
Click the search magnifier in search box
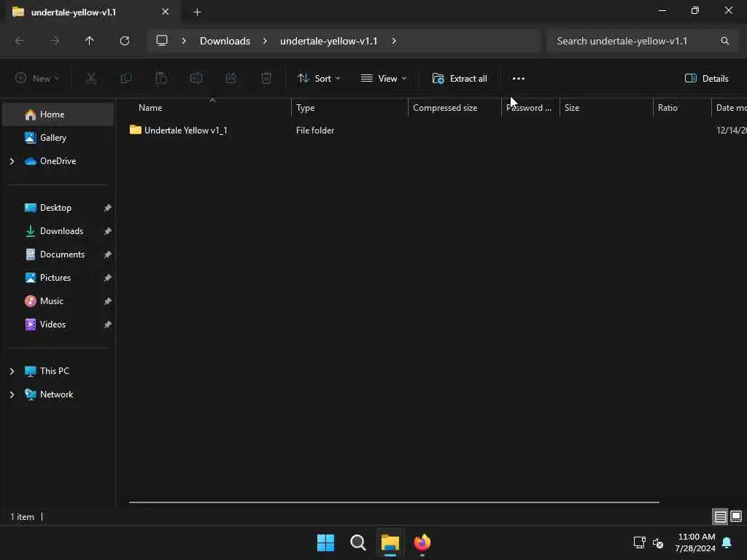724,41
